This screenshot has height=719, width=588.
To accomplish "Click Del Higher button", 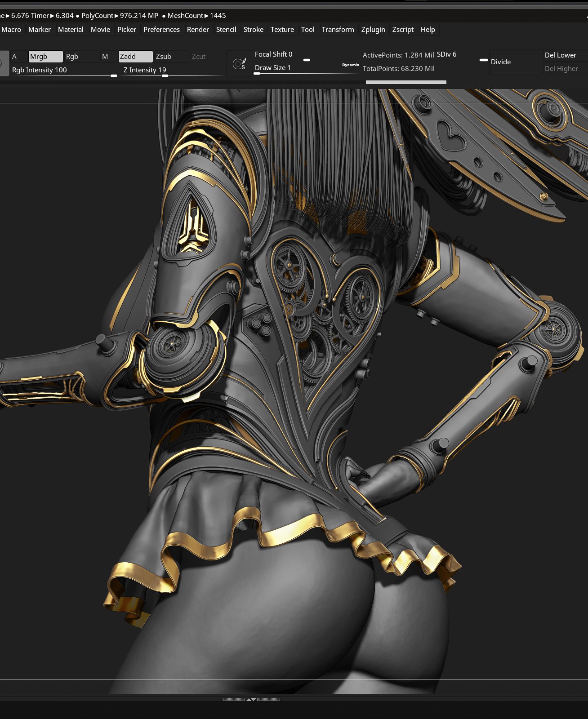I will click(x=565, y=69).
